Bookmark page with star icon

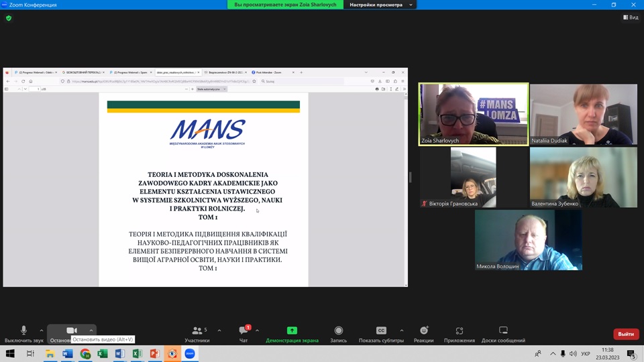tap(254, 81)
